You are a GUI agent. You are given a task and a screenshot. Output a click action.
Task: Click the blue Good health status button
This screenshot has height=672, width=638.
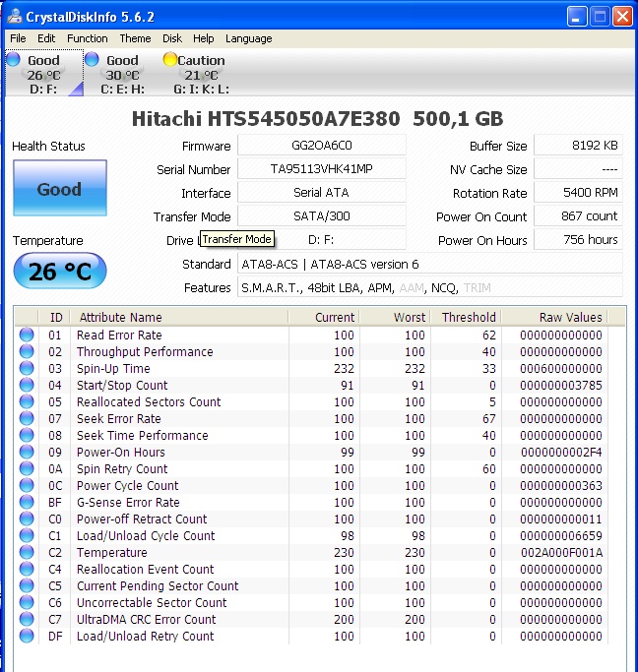[60, 188]
